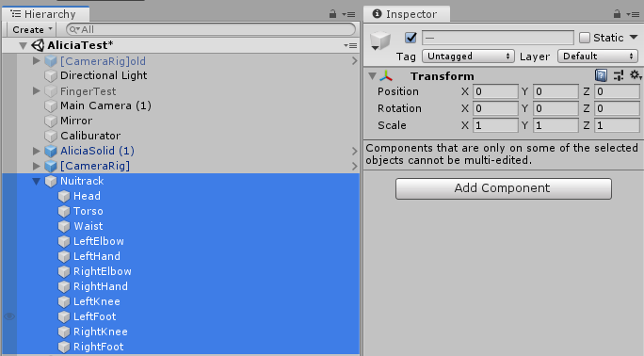Open the Hierarchy panel context menu icon

click(348, 14)
